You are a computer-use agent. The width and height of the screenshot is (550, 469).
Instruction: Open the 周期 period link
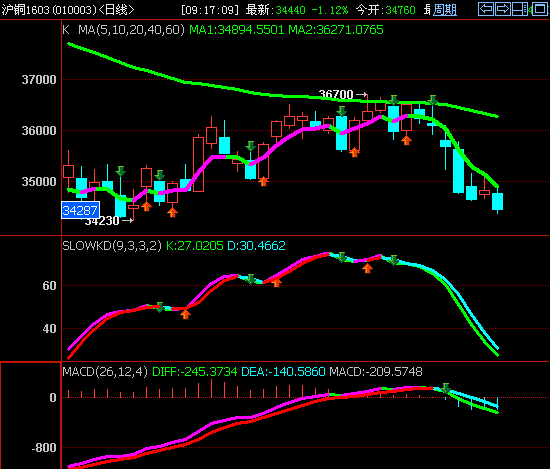pyautogui.click(x=444, y=10)
